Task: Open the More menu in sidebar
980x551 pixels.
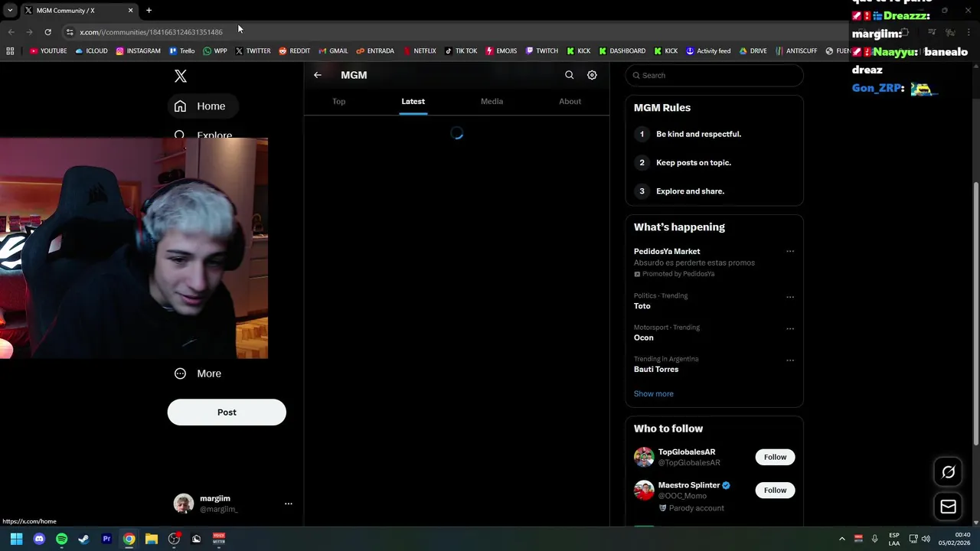Action: tap(198, 373)
